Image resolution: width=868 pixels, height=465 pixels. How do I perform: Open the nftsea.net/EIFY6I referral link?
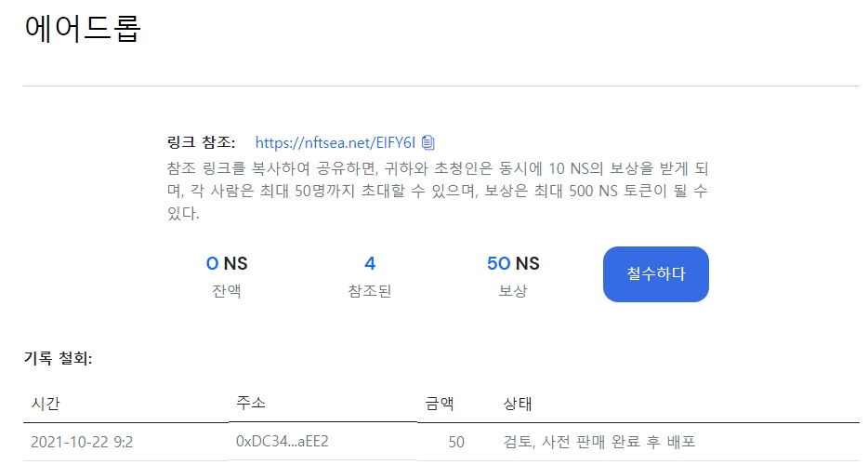[x=335, y=142]
